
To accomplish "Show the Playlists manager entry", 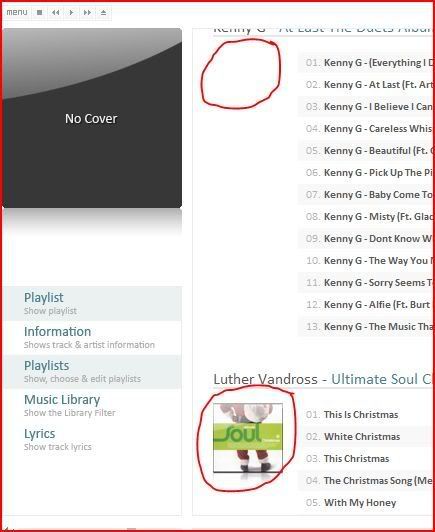I will [93, 372].
